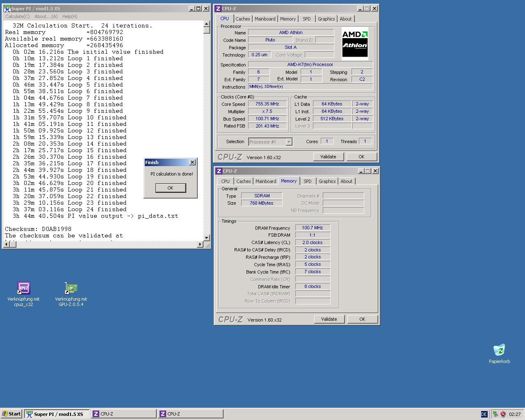The image size is (525, 420).
Task: Click Super PI horizontal scrollbar right arrow
Action: click(200, 244)
